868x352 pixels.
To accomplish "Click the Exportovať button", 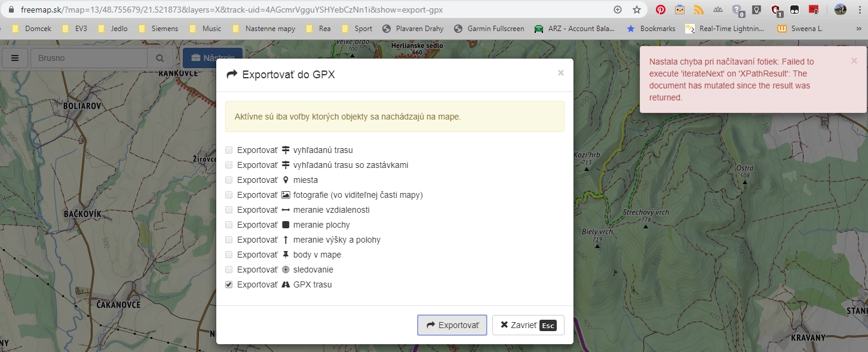I will point(452,325).
